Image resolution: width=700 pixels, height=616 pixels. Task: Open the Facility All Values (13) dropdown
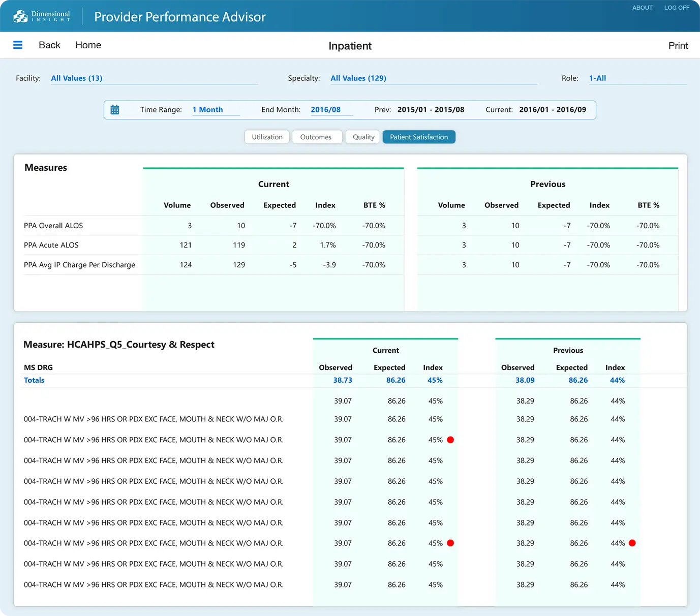point(76,78)
